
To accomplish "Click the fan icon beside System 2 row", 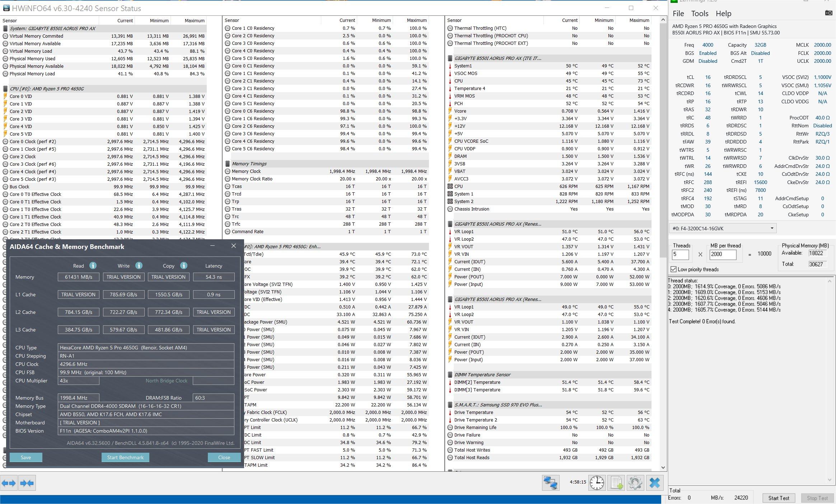I will [450, 201].
